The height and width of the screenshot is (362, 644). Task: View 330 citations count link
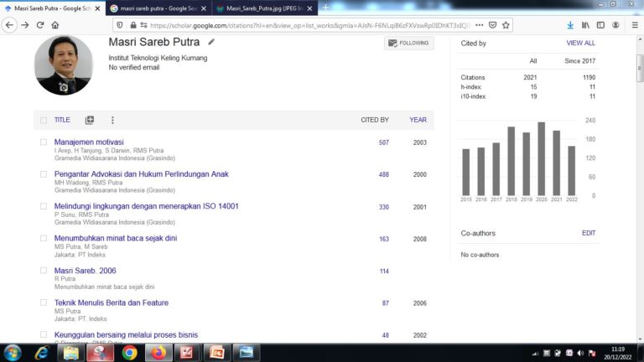(x=383, y=207)
